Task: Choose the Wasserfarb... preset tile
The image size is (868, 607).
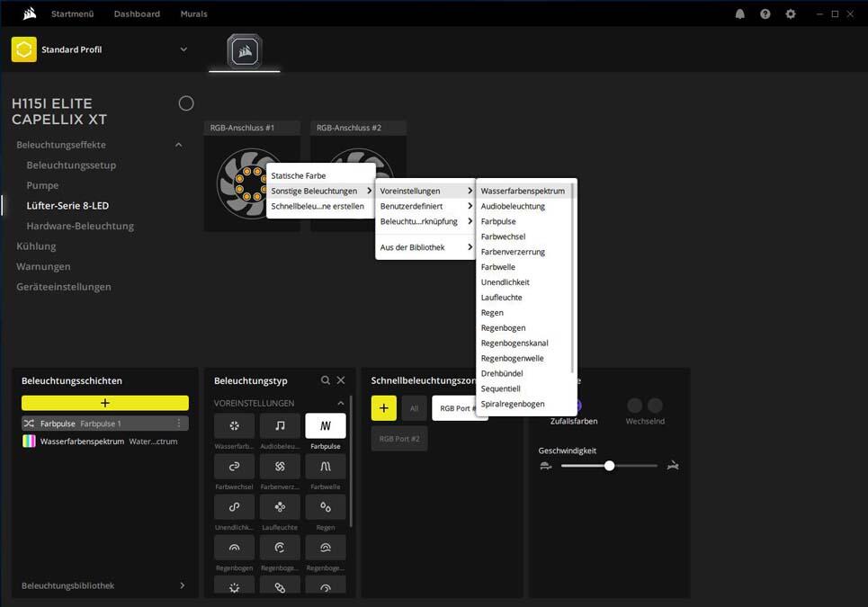Action: tap(234, 425)
